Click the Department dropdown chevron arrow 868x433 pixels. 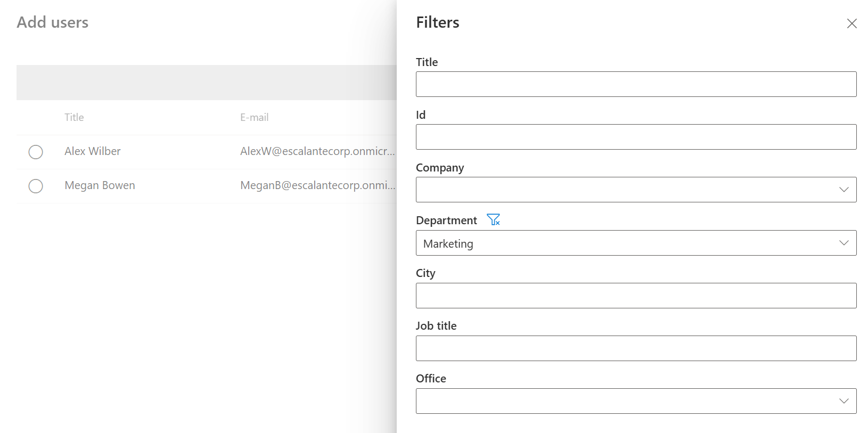click(x=844, y=243)
